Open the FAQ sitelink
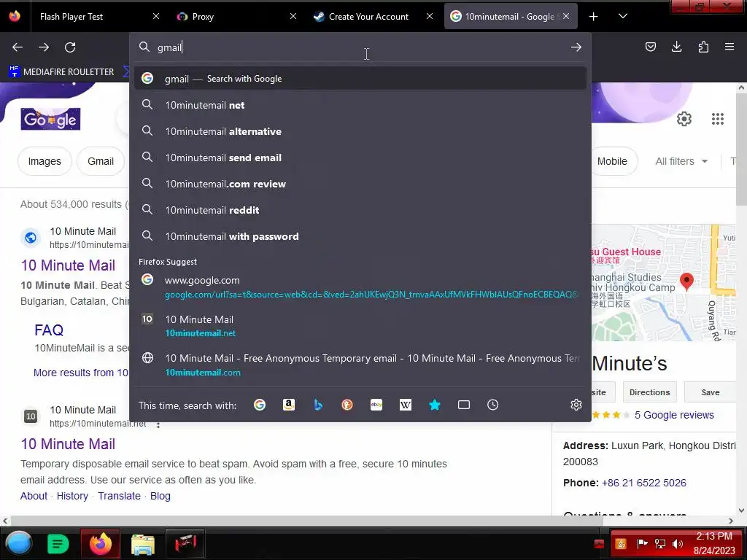This screenshot has height=560, width=747. pyautogui.click(x=49, y=330)
